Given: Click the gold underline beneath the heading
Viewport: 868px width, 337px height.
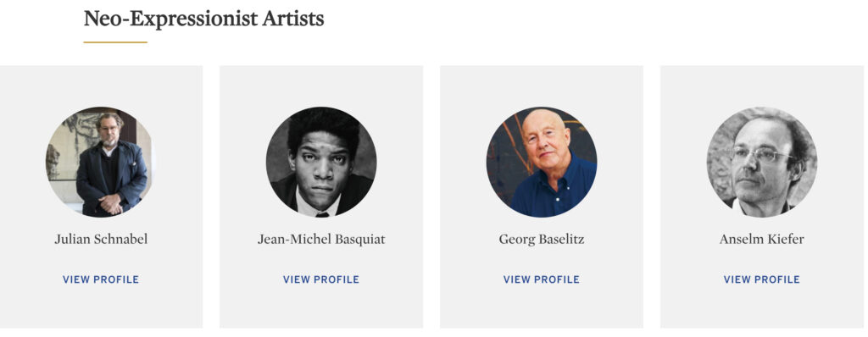Looking at the screenshot, I should [115, 42].
